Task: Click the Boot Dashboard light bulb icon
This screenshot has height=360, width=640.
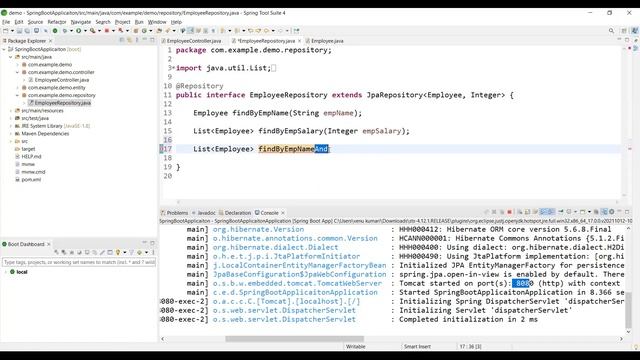Action: click(x=118, y=252)
